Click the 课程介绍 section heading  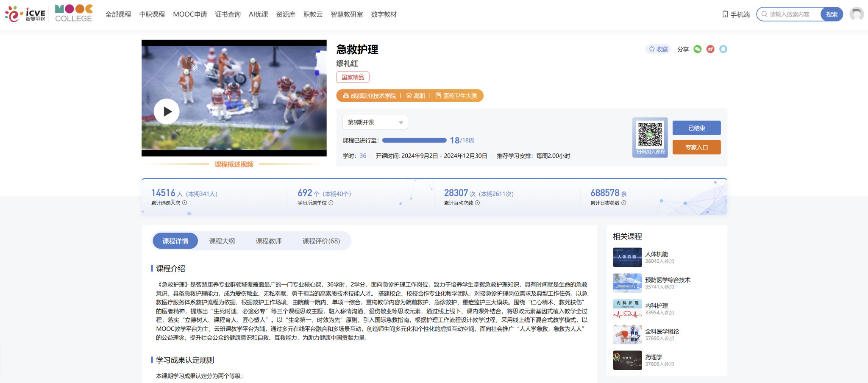pyautogui.click(x=170, y=269)
